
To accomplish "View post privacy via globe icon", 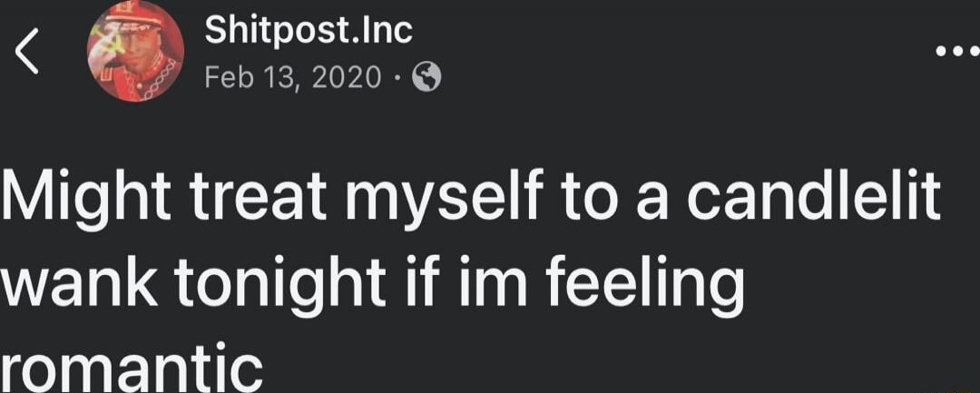I will coord(426,81).
